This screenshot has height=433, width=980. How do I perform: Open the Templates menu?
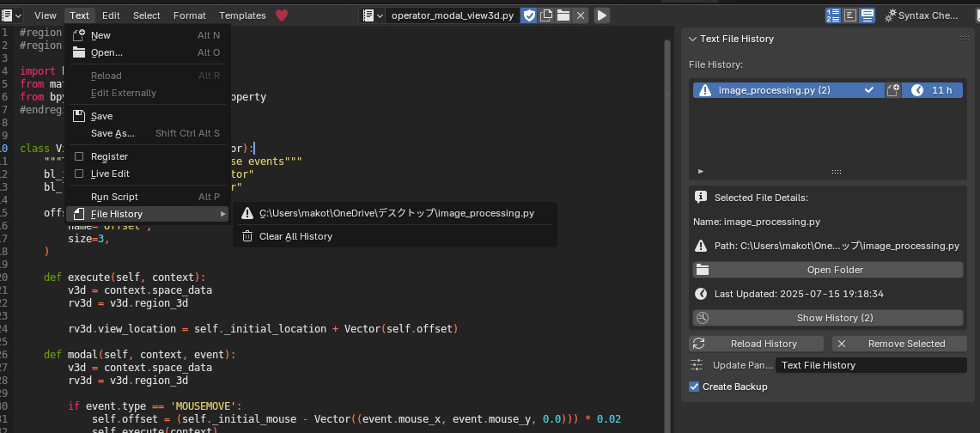click(242, 15)
